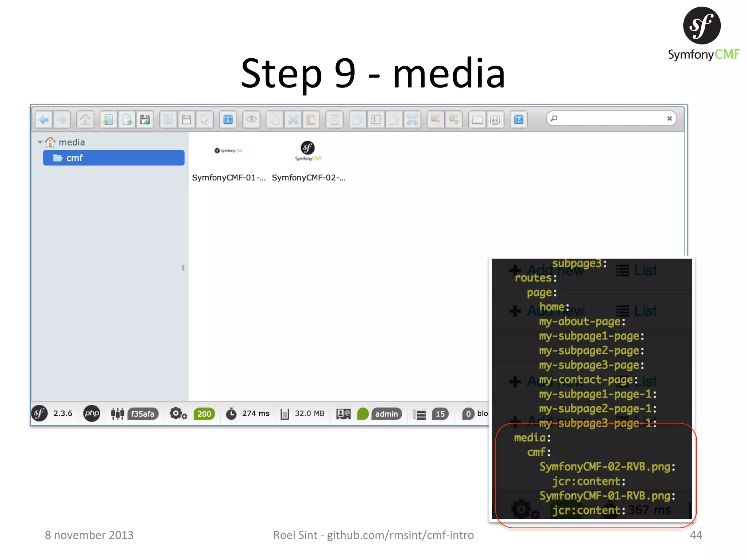The height and width of the screenshot is (560, 747).
Task: Rename item with text-cursor box icon
Action: click(376, 120)
